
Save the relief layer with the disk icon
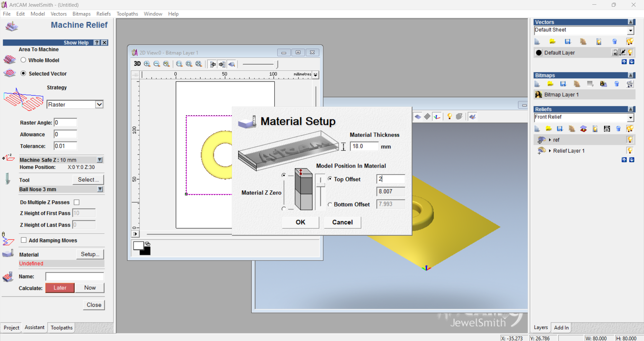pyautogui.click(x=560, y=129)
